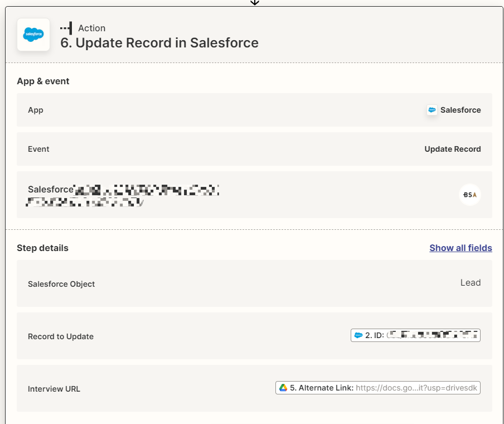Click the App row label
The width and height of the screenshot is (504, 424).
coord(35,110)
